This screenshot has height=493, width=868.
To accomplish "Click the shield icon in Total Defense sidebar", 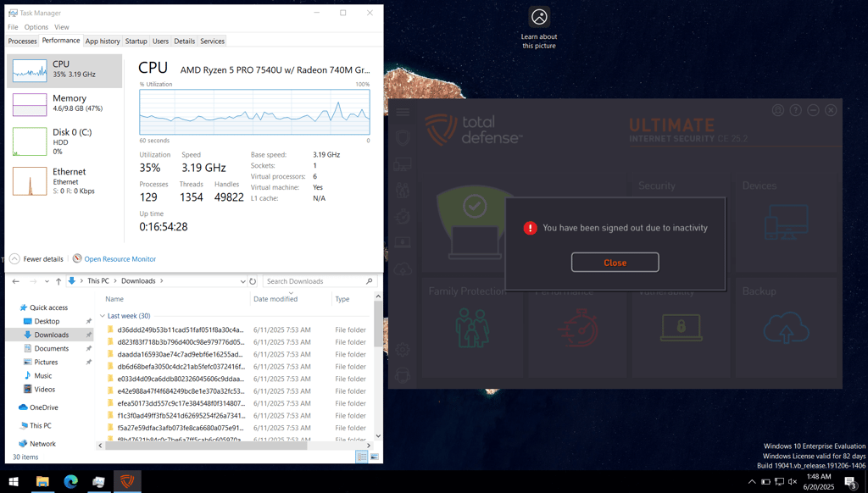I will (403, 137).
